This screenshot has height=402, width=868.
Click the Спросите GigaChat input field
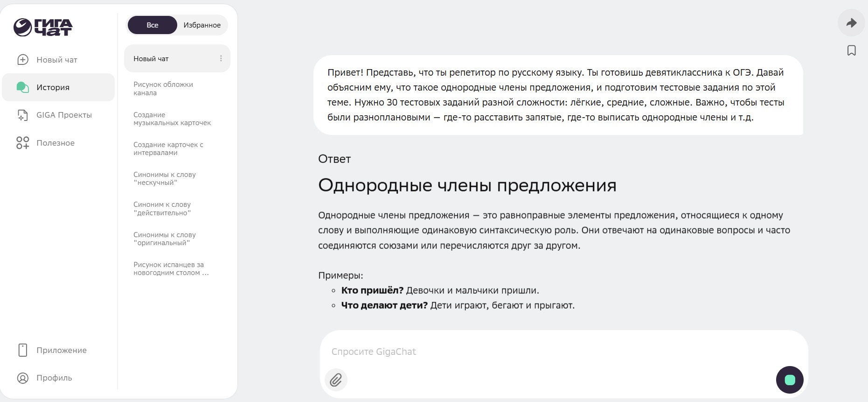click(x=550, y=352)
